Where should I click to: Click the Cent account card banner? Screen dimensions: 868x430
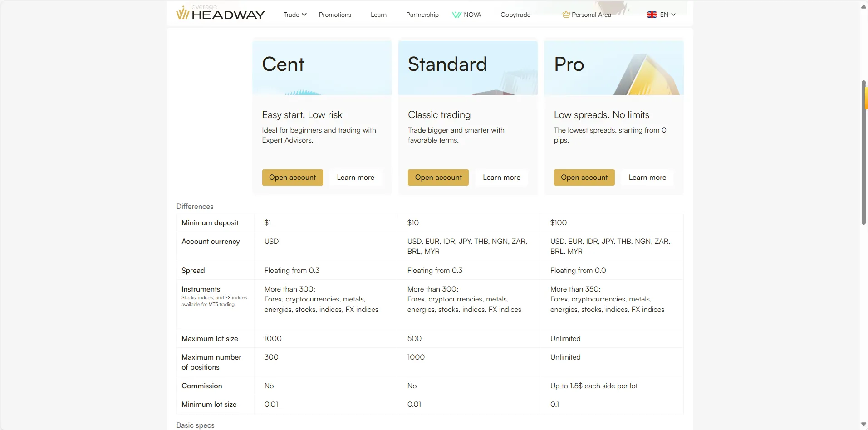point(322,68)
